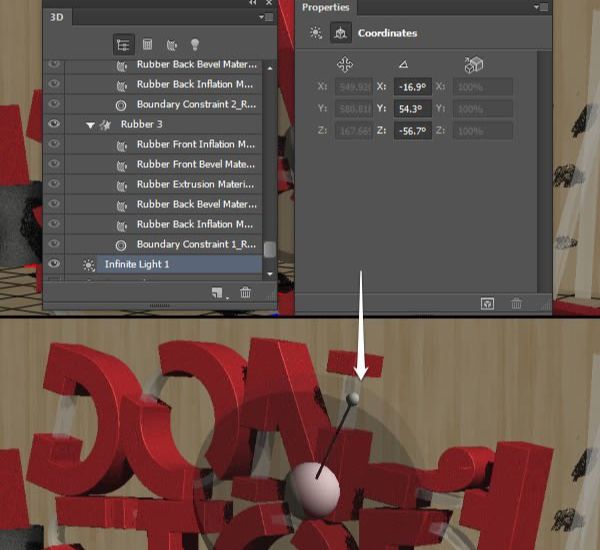Toggle eye for Rubber Front Inflation row
This screenshot has height=550, width=600.
point(54,144)
